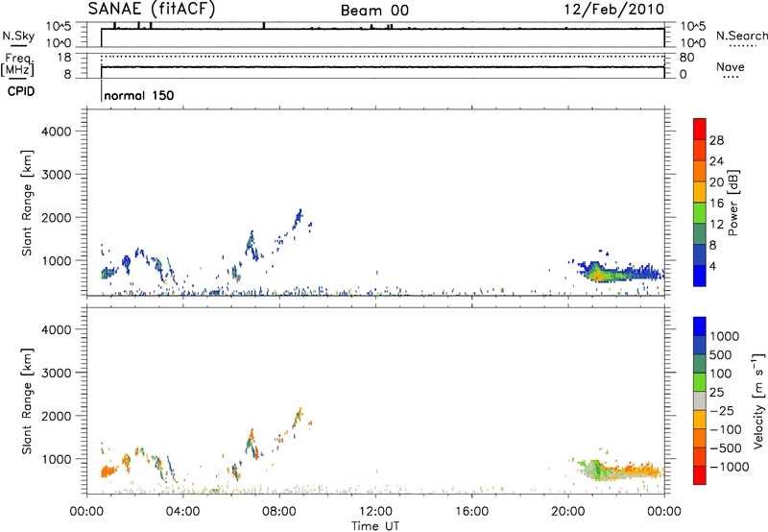The image size is (768, 532).
Task: Click the 3000 tick in velocity panel
Action: pos(57,373)
